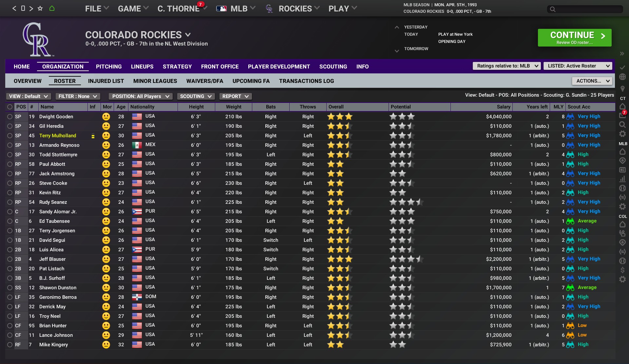Click the schedule down arrow near TOMORROW
629x364 pixels.
pos(397,51)
